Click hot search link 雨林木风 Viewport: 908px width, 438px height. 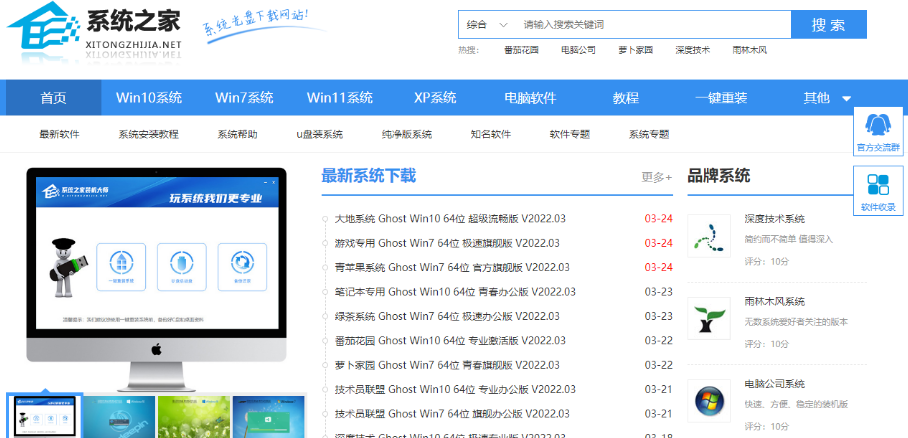(749, 50)
